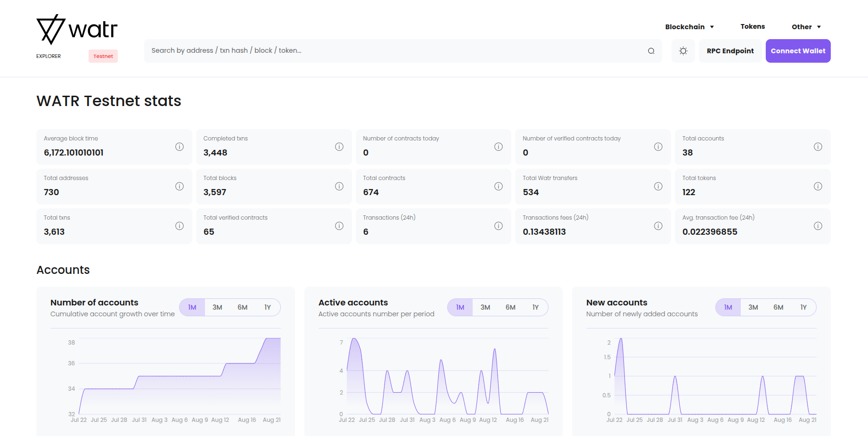This screenshot has width=868, height=436.
Task: Open the Tokens menu
Action: [x=753, y=26]
